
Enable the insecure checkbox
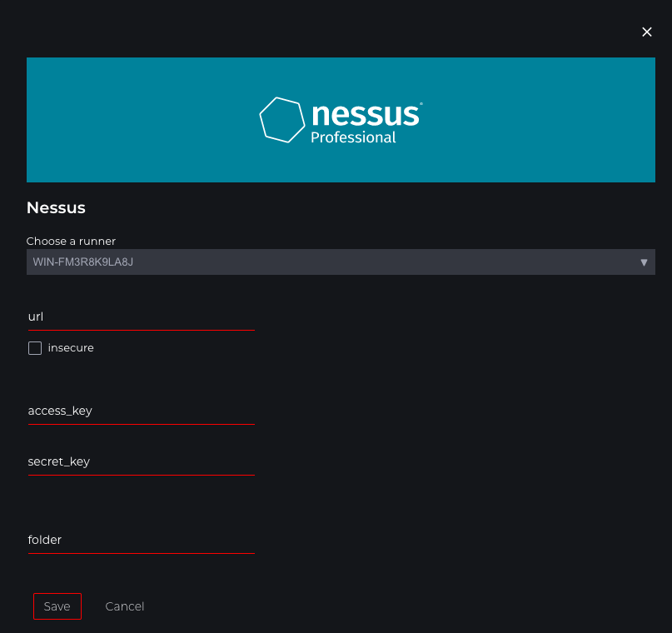35,348
